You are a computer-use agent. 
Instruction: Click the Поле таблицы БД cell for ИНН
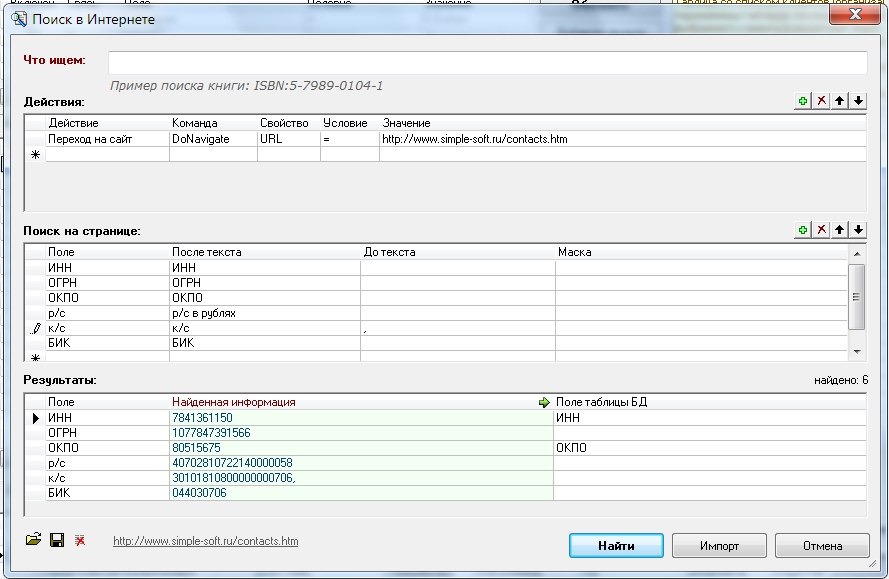[x=708, y=418]
